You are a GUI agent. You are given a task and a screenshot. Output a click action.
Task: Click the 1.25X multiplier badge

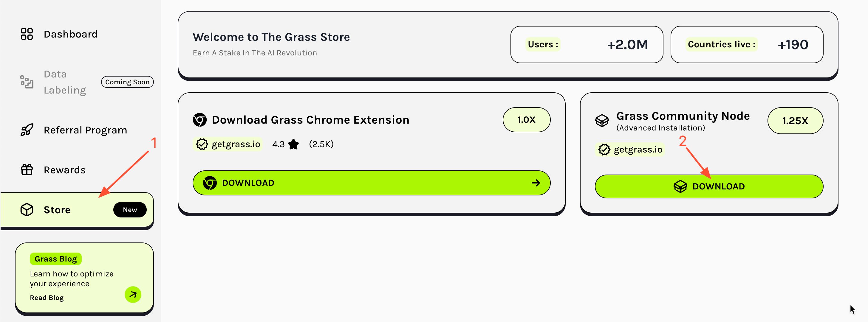tap(795, 120)
